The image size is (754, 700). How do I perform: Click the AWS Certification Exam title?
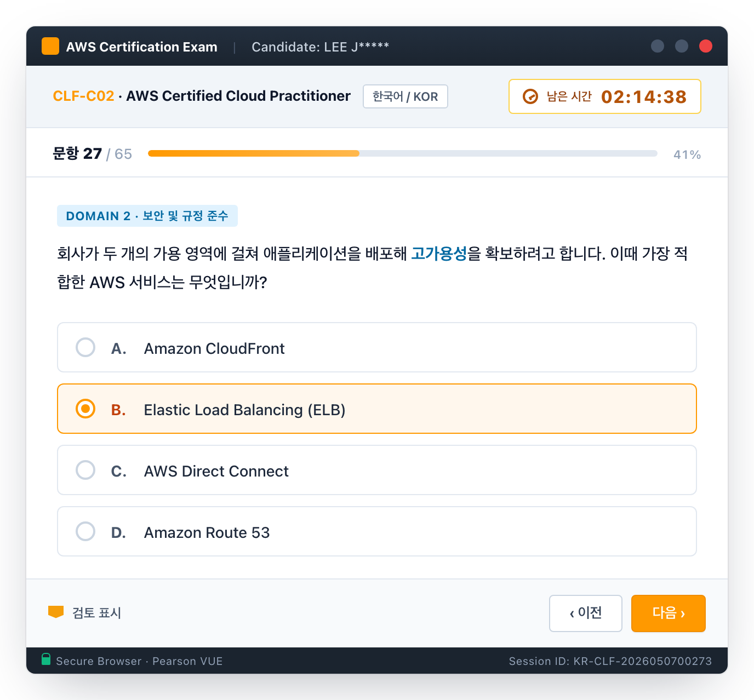[142, 47]
